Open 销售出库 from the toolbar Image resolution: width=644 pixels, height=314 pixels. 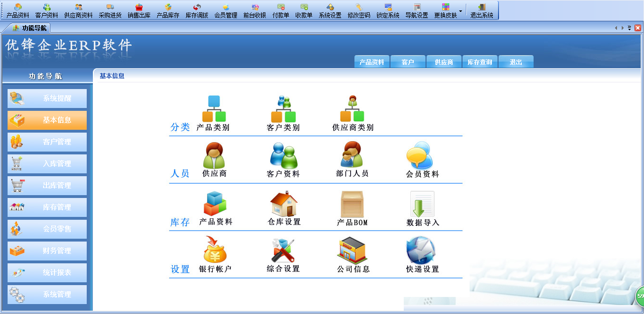[x=139, y=10]
